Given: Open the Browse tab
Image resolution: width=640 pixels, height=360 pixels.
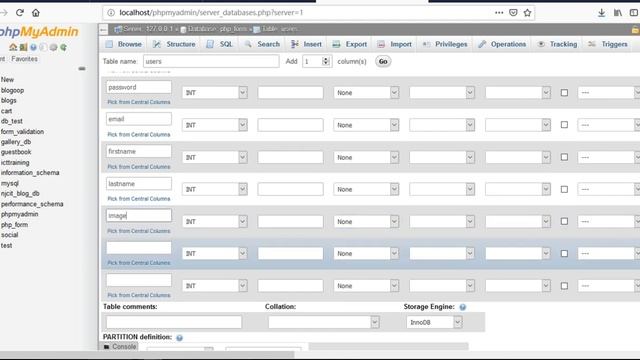Looking at the screenshot, I should tap(124, 44).
